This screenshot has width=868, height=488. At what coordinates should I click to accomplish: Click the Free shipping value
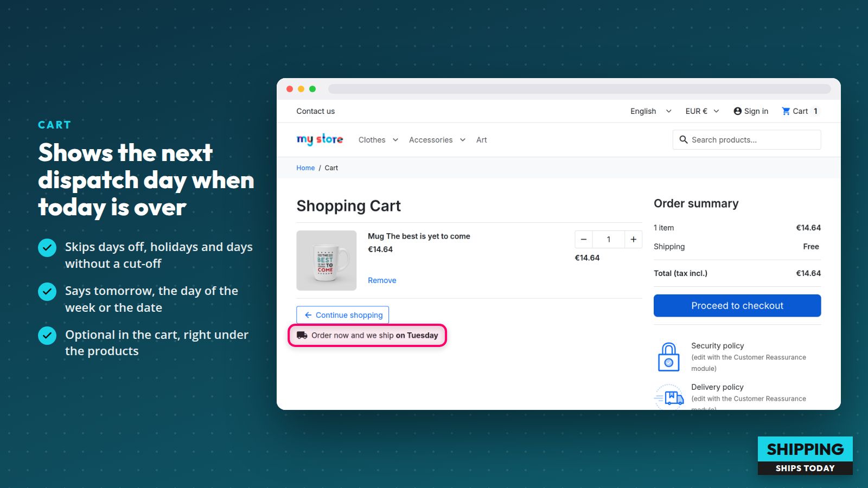(x=811, y=247)
